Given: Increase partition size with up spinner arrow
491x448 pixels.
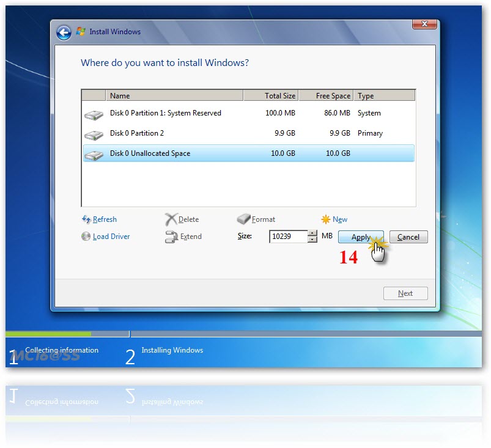Looking at the screenshot, I should tap(312, 233).
